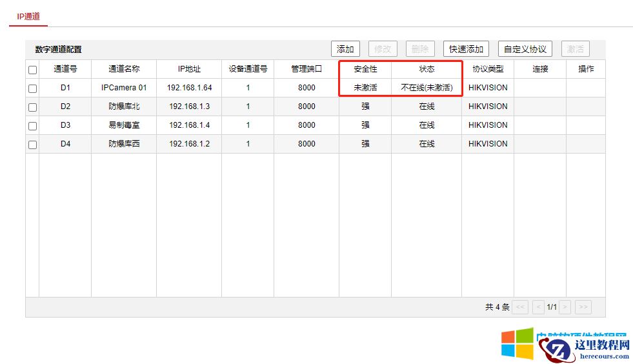Open the IP通道 tab
633x364 pixels.
click(28, 17)
